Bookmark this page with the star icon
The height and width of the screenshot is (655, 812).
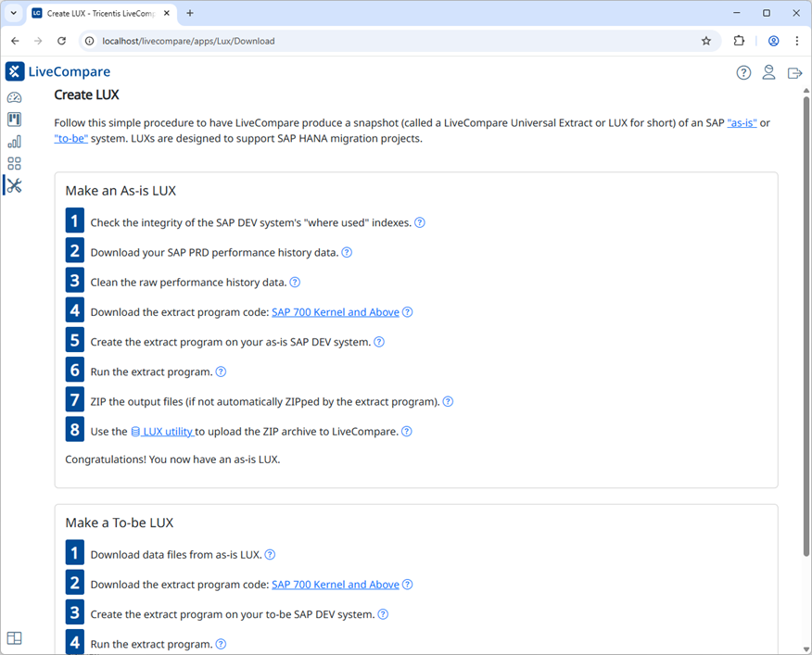pyautogui.click(x=705, y=41)
